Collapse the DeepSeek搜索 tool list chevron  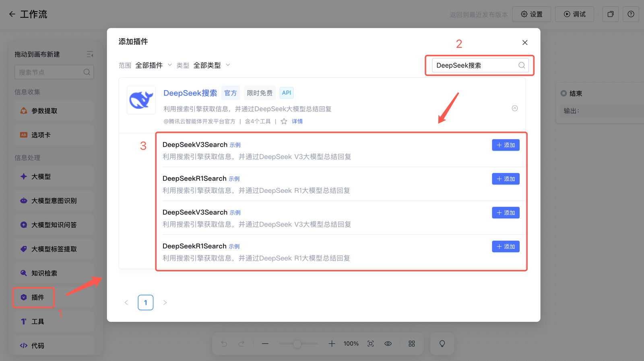point(514,108)
